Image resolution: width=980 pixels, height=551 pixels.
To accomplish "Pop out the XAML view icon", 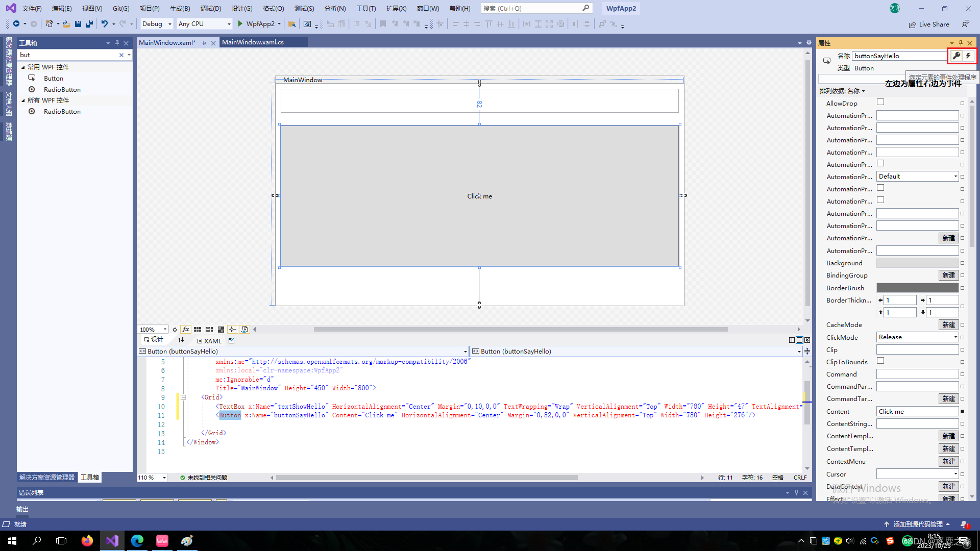I will (x=232, y=341).
